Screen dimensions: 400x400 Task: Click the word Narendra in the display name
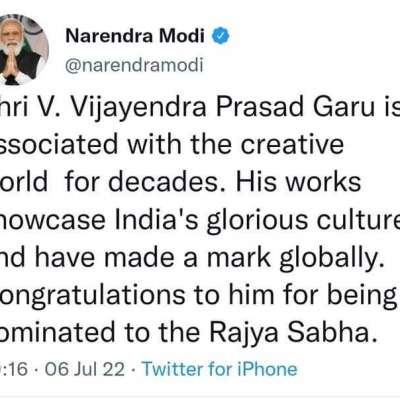[x=109, y=36]
